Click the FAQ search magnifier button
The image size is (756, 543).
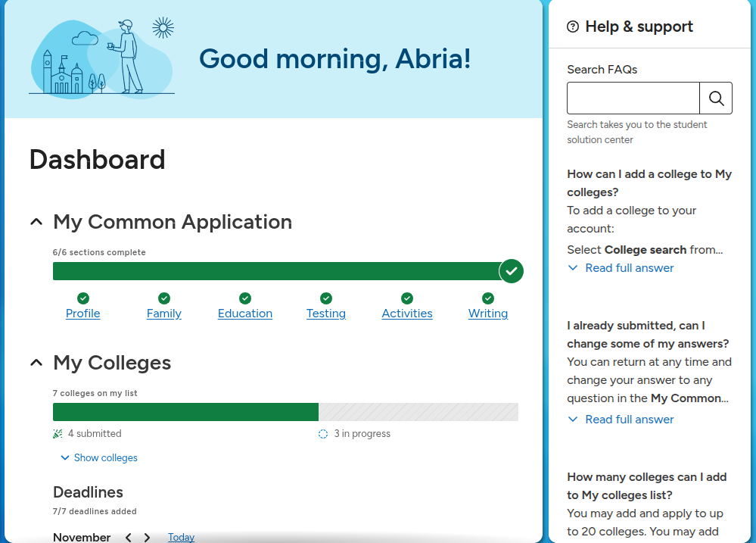coord(716,98)
